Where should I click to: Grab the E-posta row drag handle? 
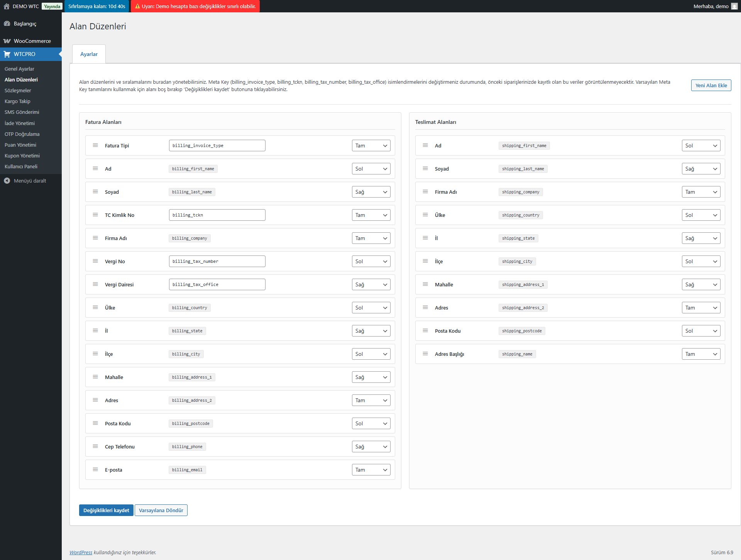(95, 470)
